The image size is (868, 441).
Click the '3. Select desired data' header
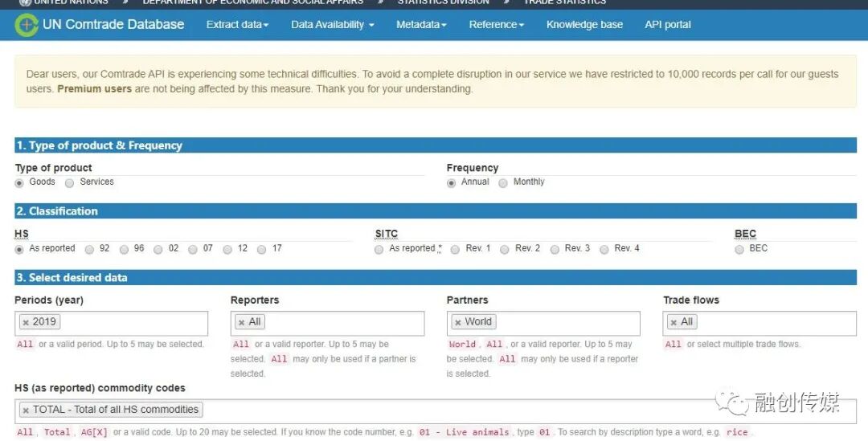[x=436, y=278]
